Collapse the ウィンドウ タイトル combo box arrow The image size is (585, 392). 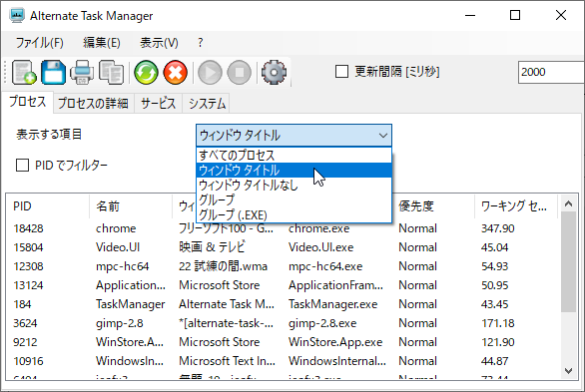(382, 136)
